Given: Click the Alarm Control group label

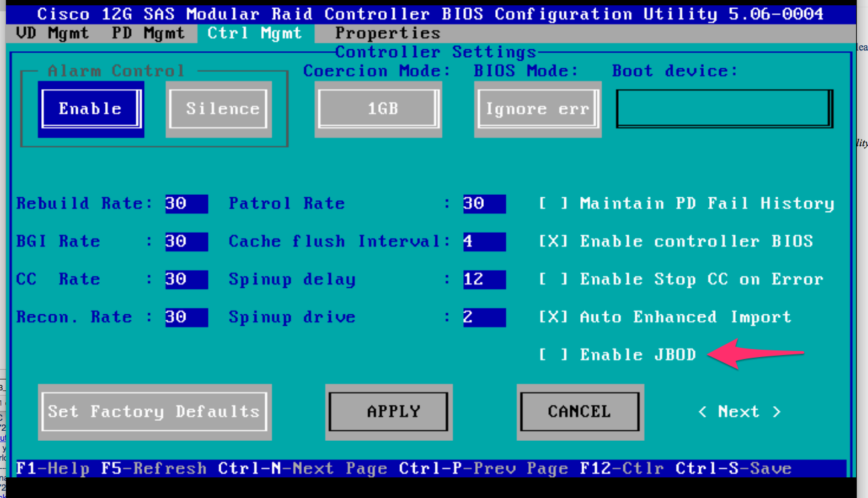Looking at the screenshot, I should tap(116, 71).
